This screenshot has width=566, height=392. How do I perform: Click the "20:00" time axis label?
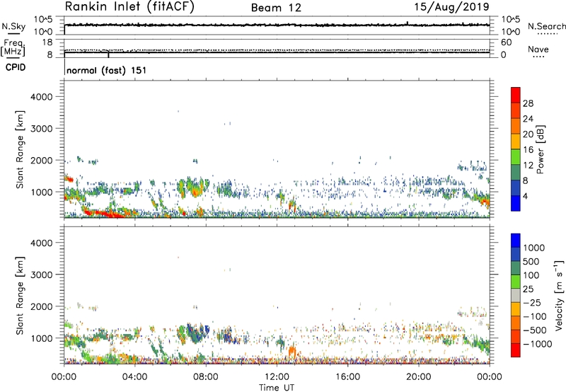point(418,376)
